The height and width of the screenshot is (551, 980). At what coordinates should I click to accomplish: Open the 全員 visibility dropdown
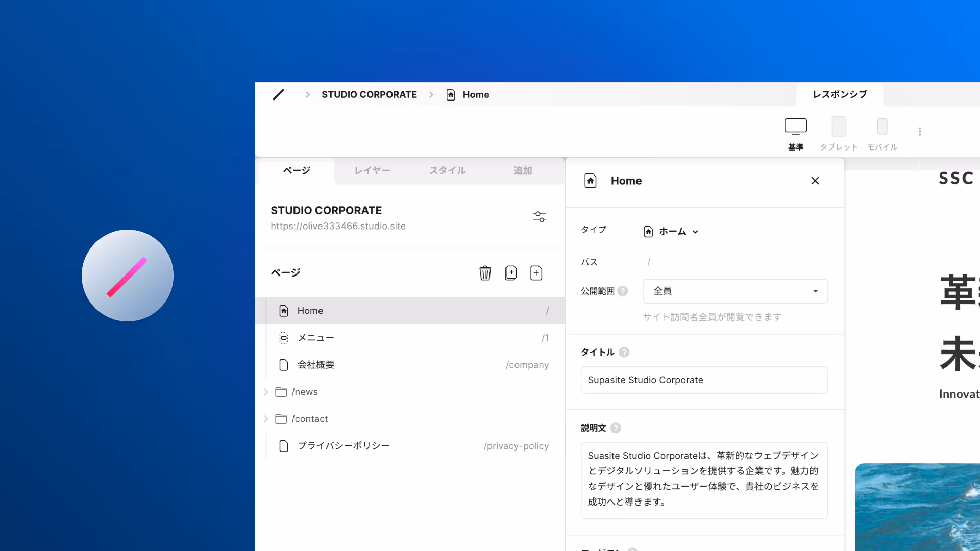[x=735, y=291]
